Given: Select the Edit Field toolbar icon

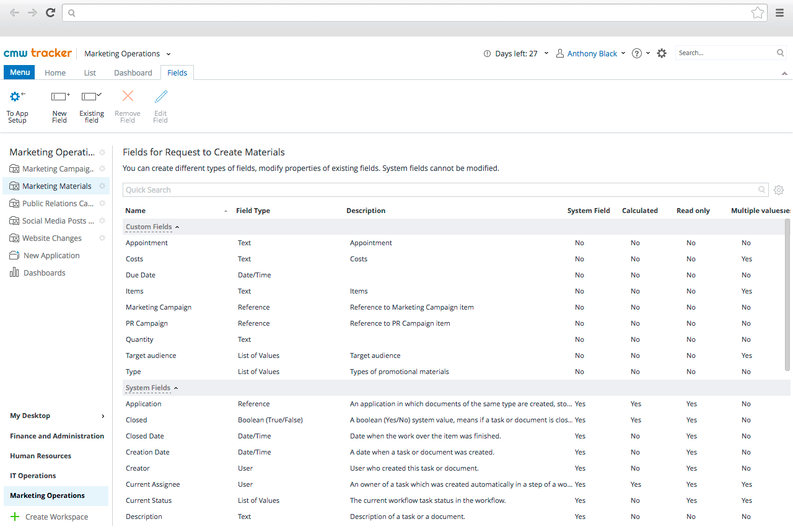Looking at the screenshot, I should pyautogui.click(x=160, y=105).
